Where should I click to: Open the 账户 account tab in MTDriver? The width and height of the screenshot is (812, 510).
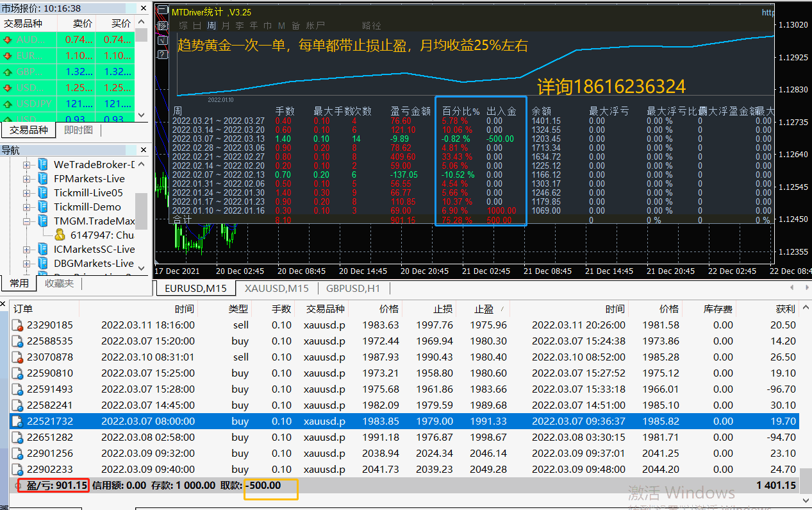click(x=315, y=26)
